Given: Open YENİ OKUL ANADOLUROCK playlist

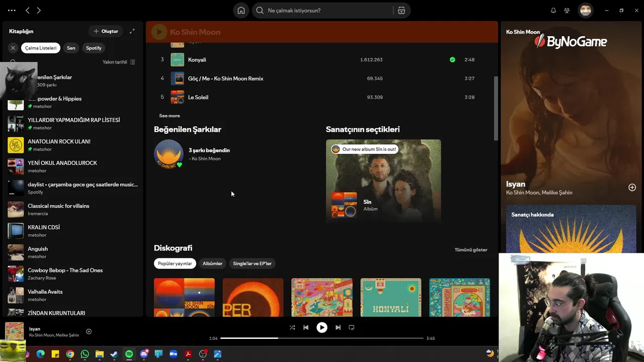Looking at the screenshot, I should point(73,166).
